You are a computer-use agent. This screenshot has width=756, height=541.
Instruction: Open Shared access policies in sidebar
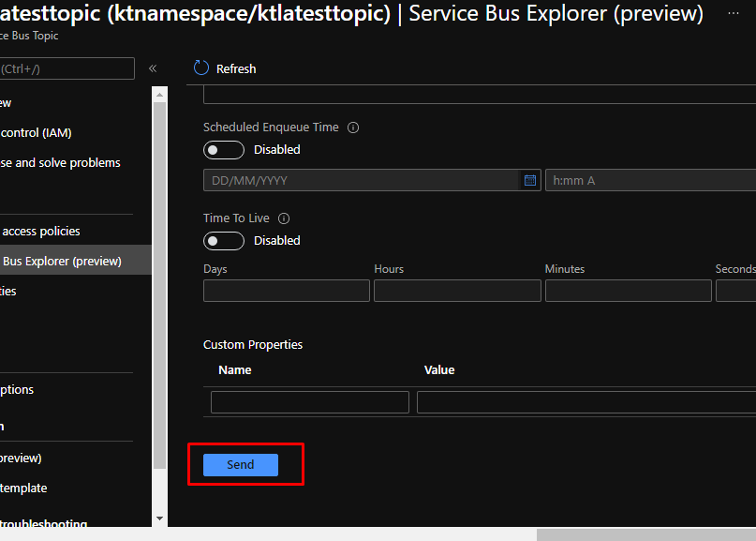click(40, 231)
